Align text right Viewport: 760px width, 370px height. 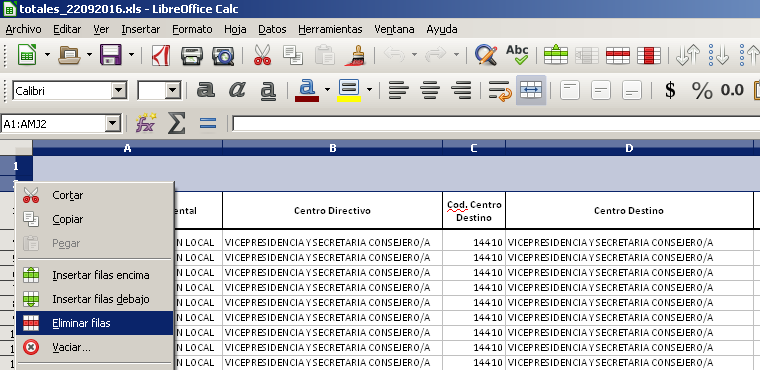(x=461, y=90)
